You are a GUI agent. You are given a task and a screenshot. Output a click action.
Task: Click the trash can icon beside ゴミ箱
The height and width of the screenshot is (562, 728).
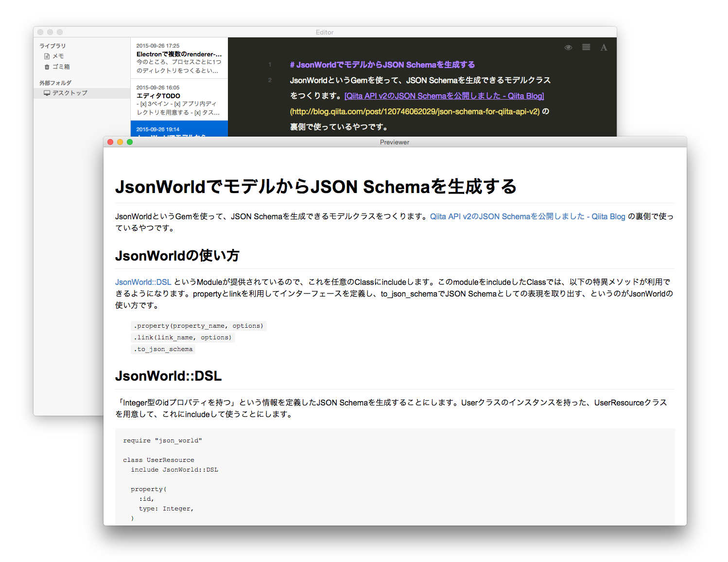[x=47, y=67]
